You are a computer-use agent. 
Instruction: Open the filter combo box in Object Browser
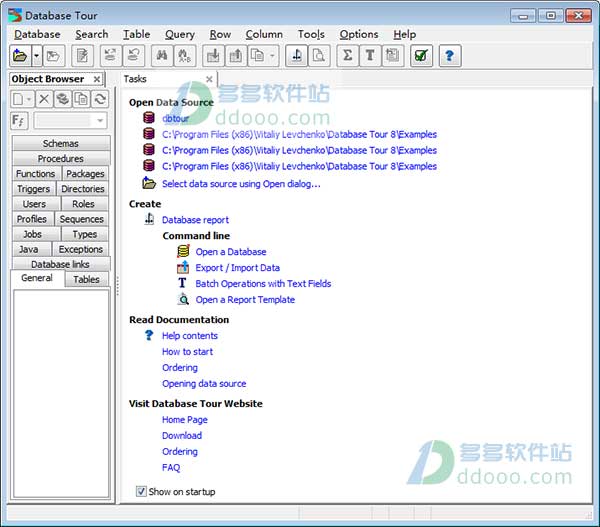point(71,121)
